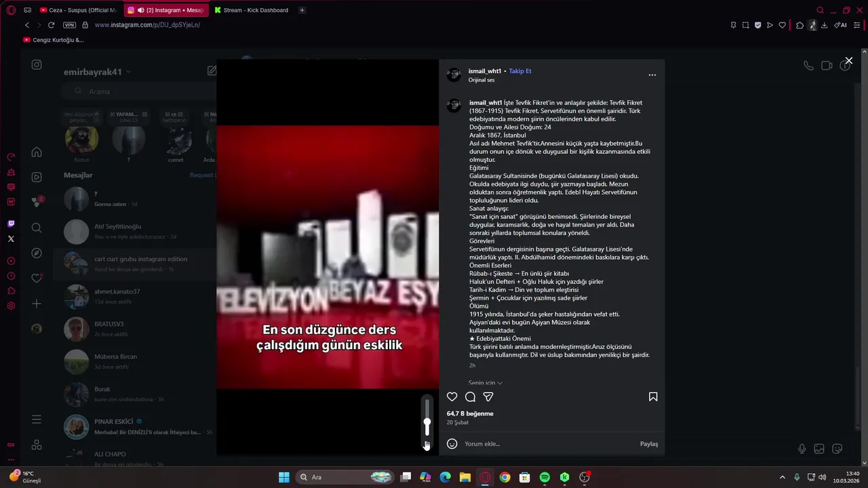Open Müberra Bircan conversation
The height and width of the screenshot is (488, 868).
pos(134,361)
